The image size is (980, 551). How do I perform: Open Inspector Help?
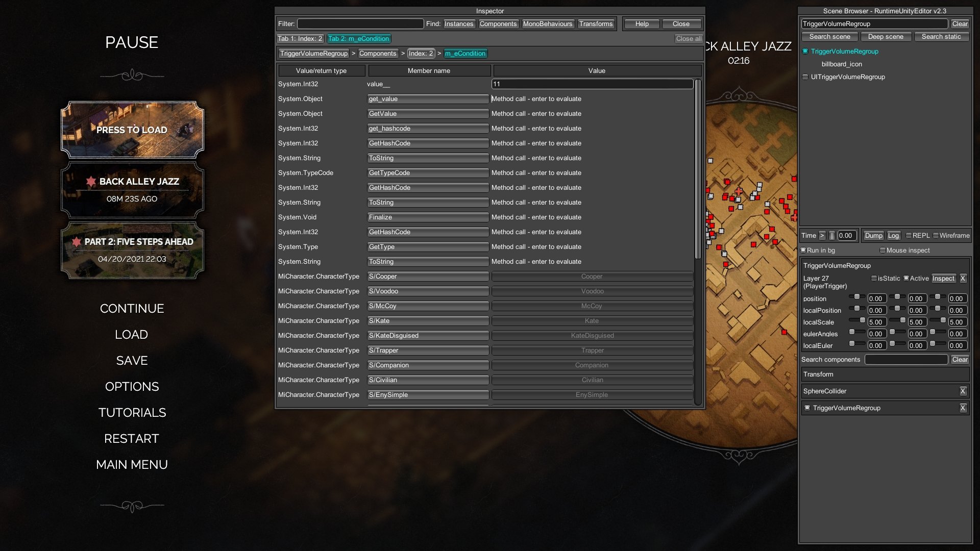pos(642,23)
